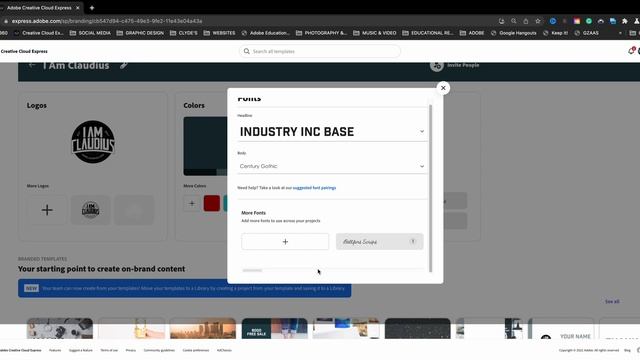
Task: Open the FREE SALE template thumbnail
Action: pyautogui.click(x=274, y=329)
